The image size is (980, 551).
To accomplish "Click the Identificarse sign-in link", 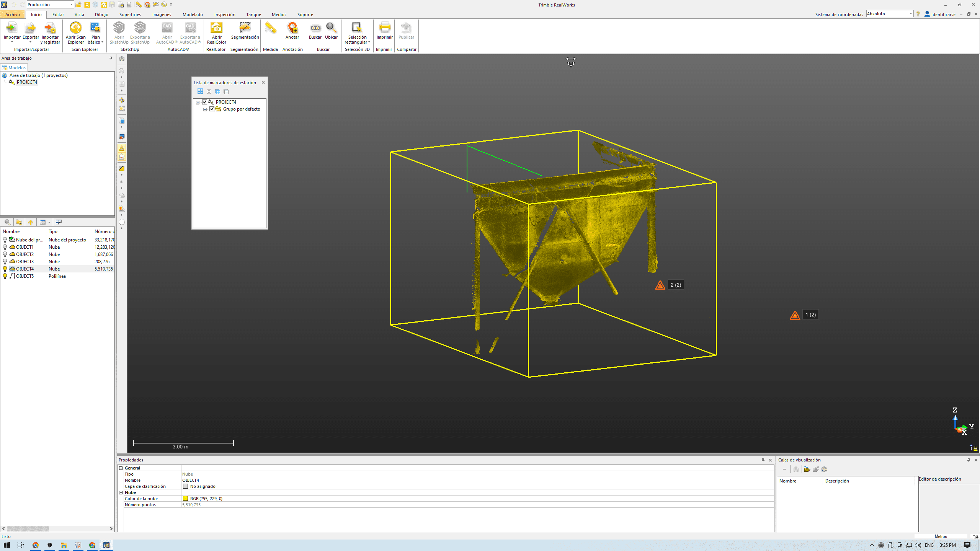I will [x=943, y=15].
